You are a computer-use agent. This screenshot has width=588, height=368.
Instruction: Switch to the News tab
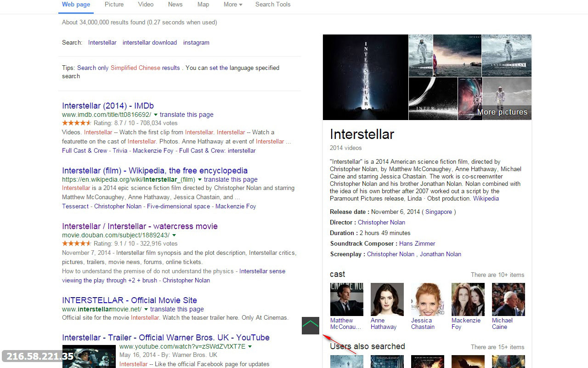coord(175,5)
